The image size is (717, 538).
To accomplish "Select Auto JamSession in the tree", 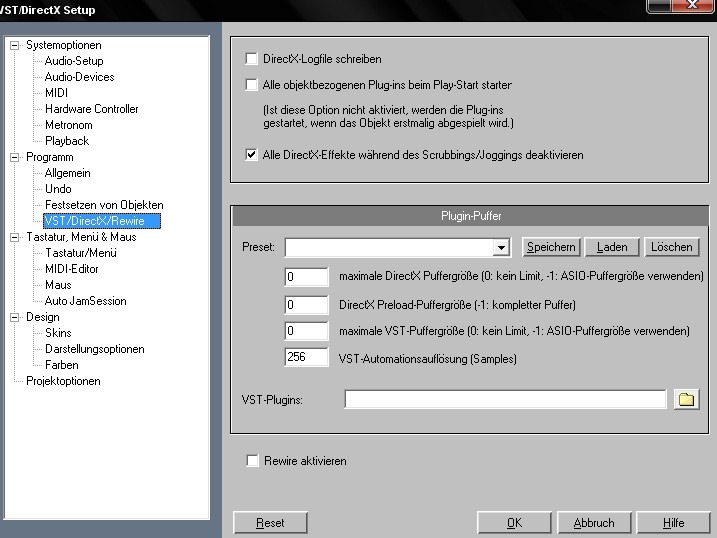I will click(86, 301).
